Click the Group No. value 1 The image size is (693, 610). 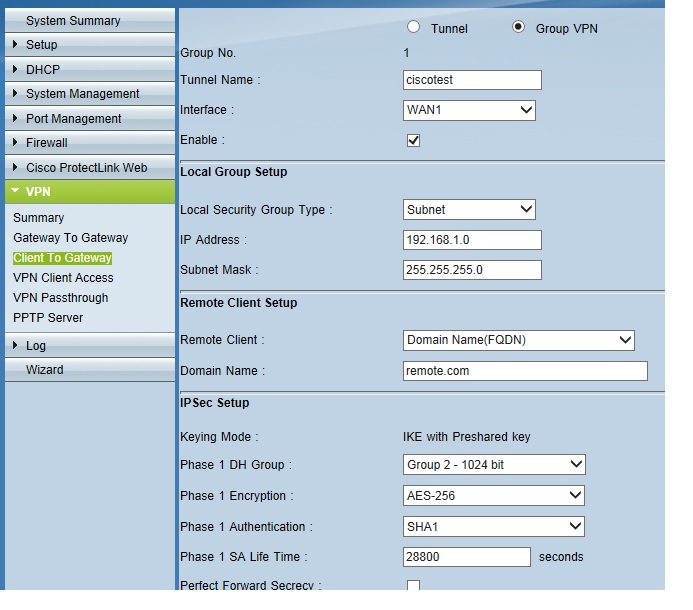[x=406, y=53]
